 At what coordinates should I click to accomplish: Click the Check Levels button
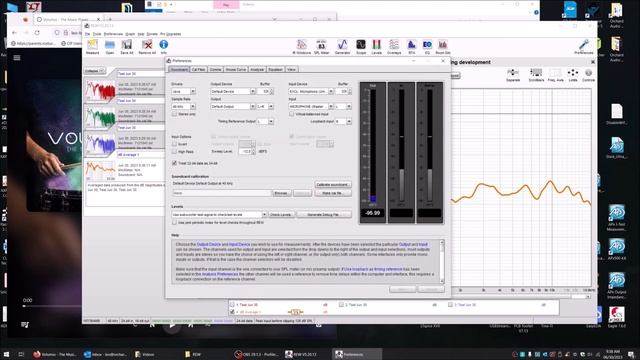281,214
